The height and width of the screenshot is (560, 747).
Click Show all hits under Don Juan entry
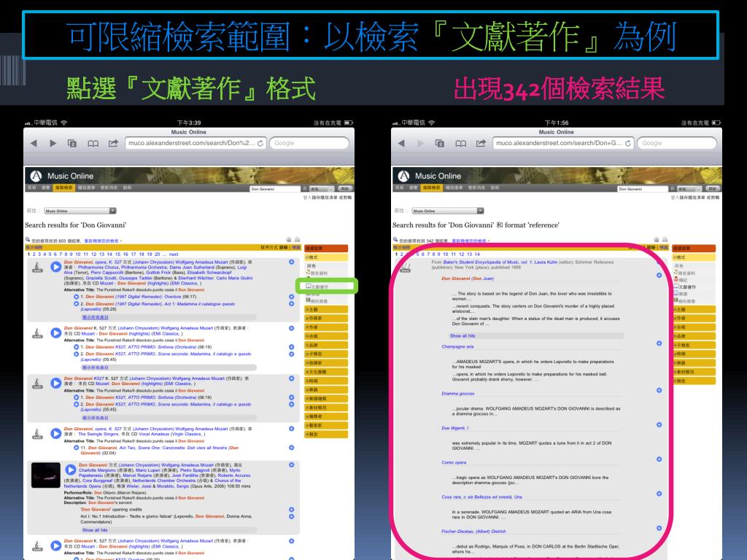(x=462, y=335)
